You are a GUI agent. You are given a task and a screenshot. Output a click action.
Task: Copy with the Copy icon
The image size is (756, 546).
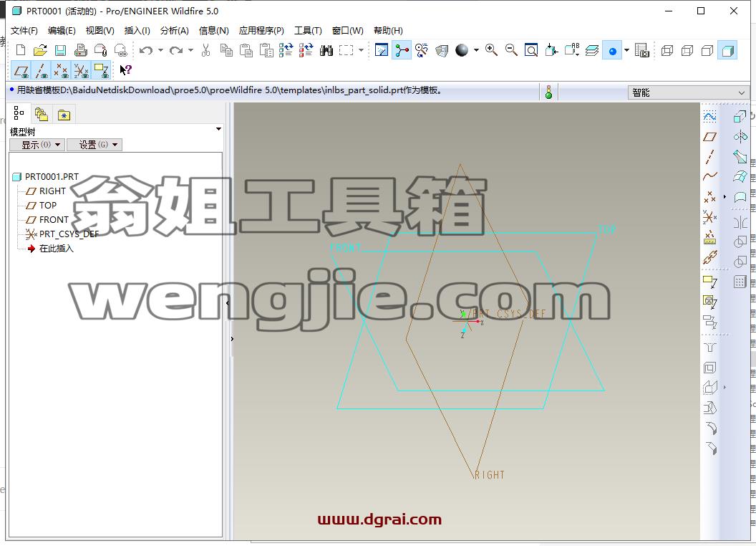pyautogui.click(x=226, y=50)
